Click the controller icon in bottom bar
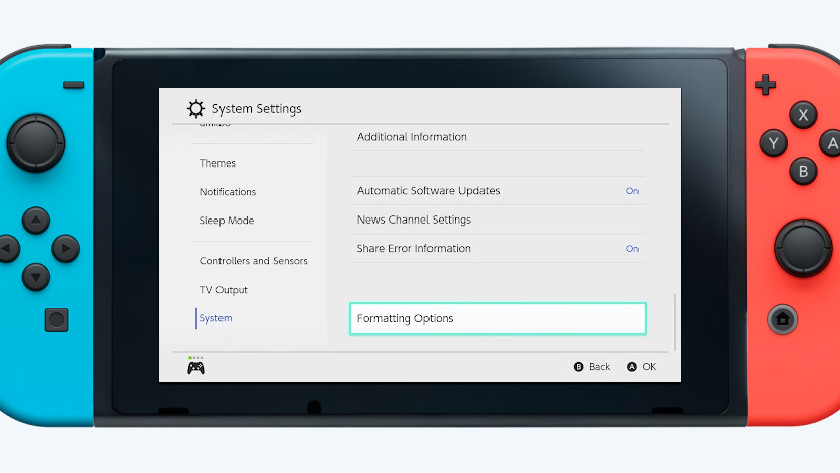Screen dimensions: 840x473 pos(196,367)
